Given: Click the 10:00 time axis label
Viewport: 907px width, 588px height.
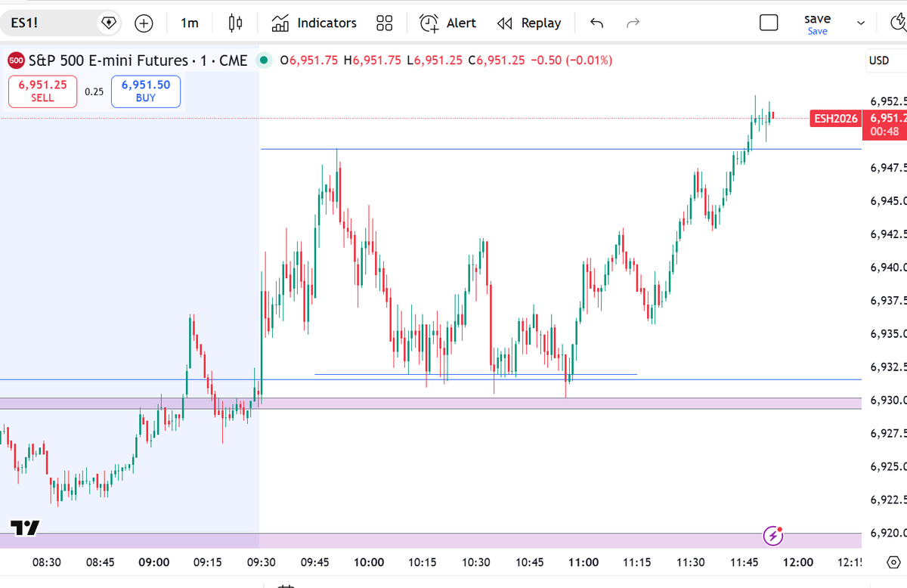Looking at the screenshot, I should click(x=368, y=562).
